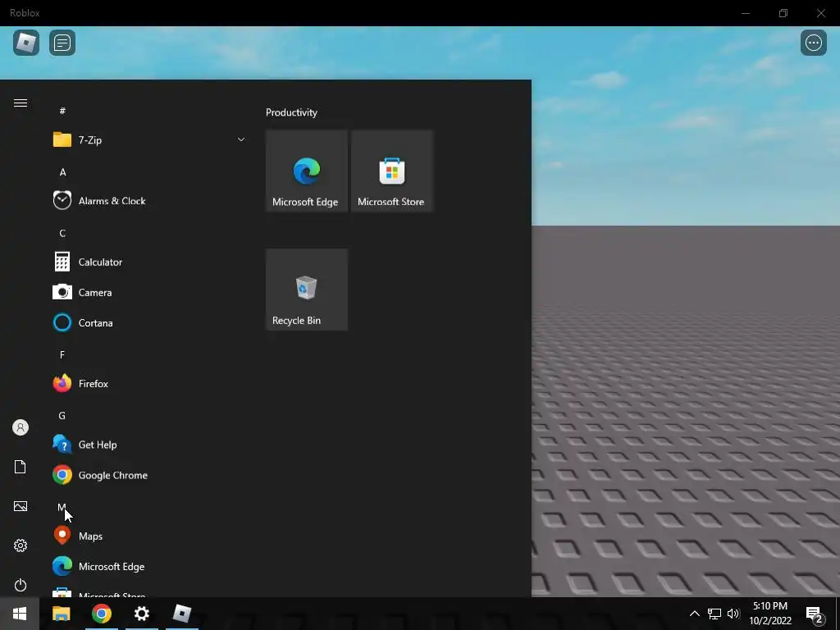Launch the Camera app

149,293
